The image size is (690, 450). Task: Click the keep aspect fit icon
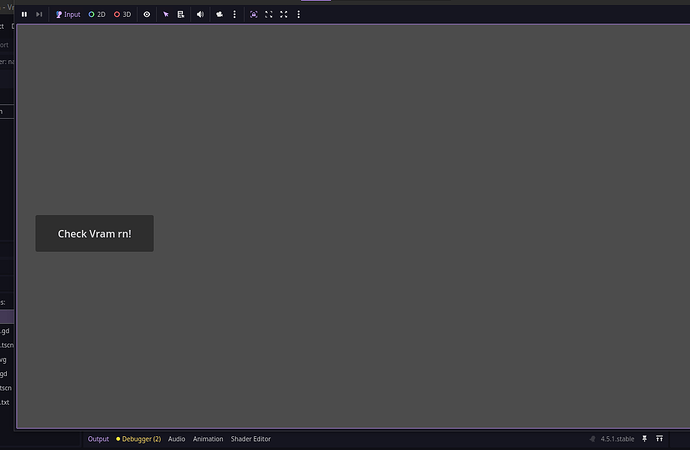point(268,15)
